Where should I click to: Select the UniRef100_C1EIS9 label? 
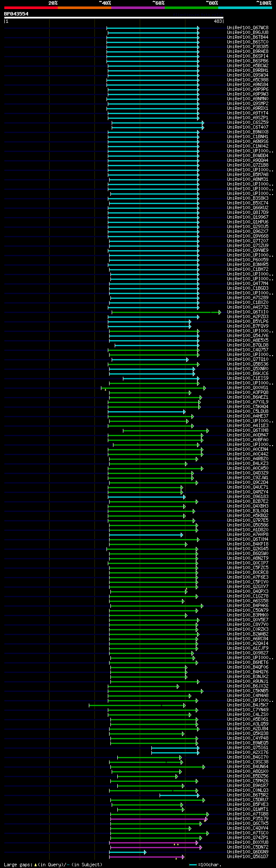coord(248,378)
